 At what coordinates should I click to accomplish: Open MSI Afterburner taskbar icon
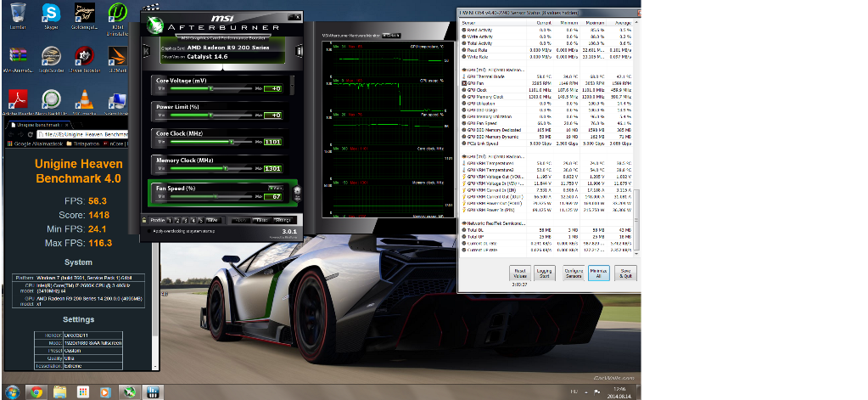[x=129, y=392]
